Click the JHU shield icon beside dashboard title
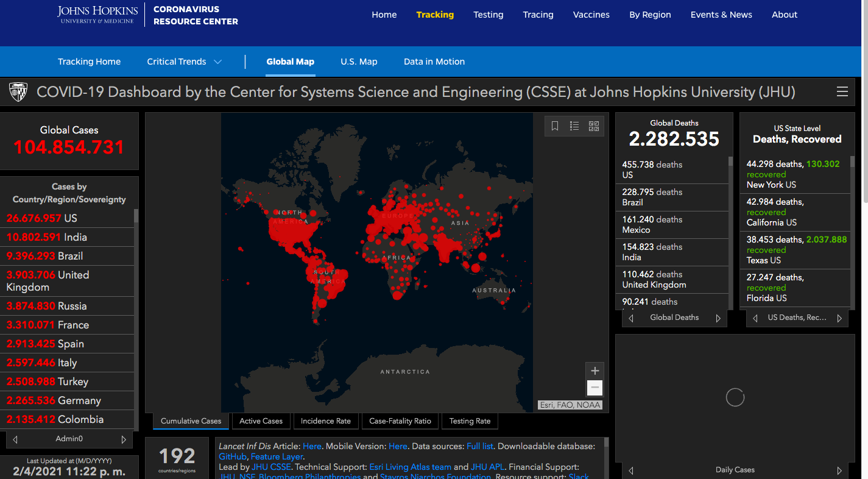The height and width of the screenshot is (479, 868). pyautogui.click(x=18, y=92)
